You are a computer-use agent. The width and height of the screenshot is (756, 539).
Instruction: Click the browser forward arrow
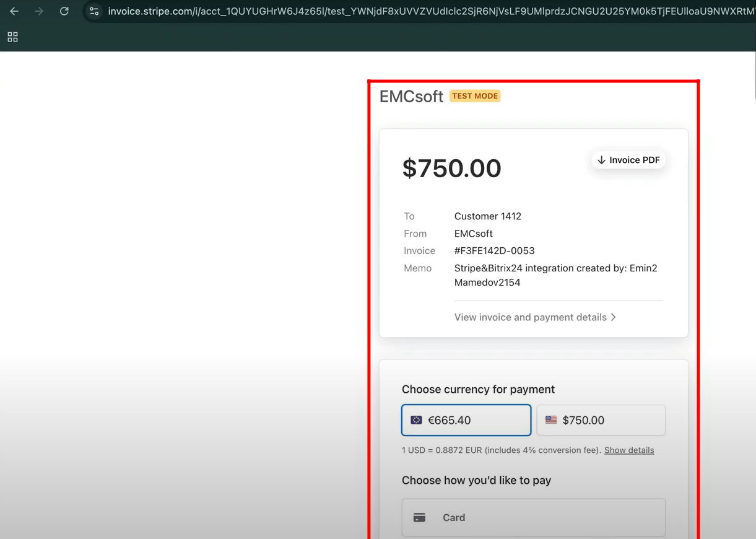click(x=39, y=11)
